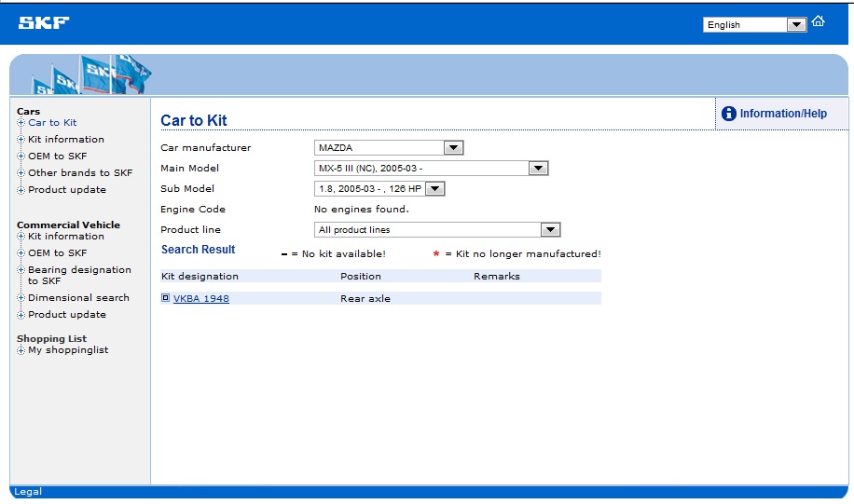Click the Information/Help info icon
Screen dimensions: 854x504
coord(729,114)
